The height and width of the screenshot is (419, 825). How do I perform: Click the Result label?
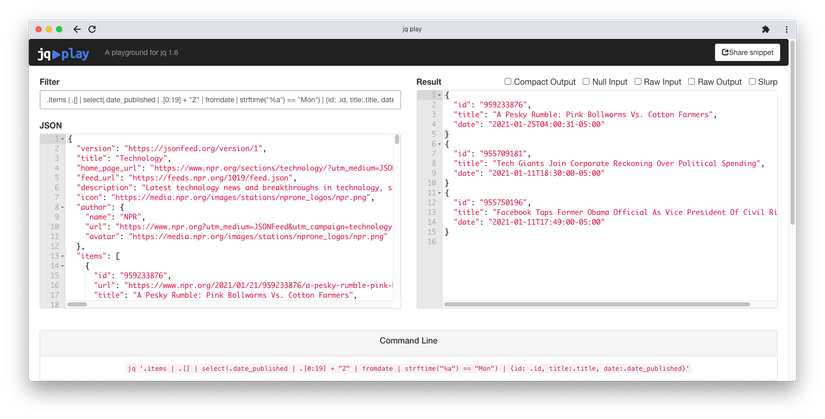click(429, 82)
